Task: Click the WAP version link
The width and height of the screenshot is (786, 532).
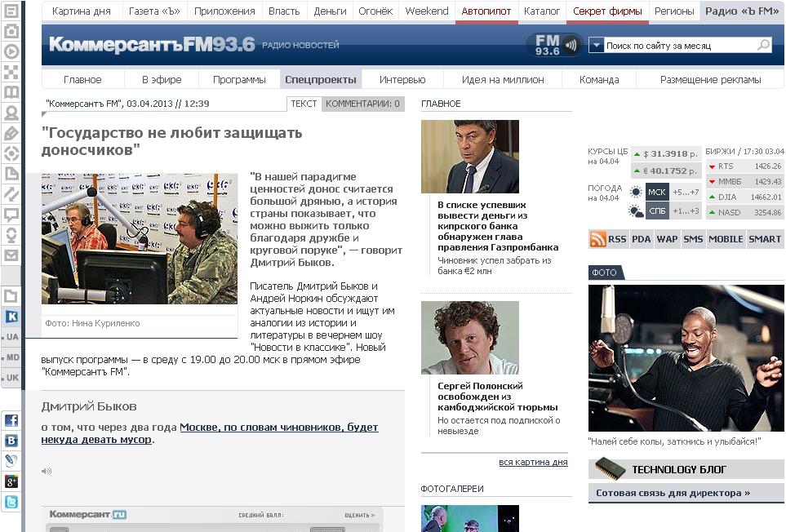Action: (x=667, y=239)
